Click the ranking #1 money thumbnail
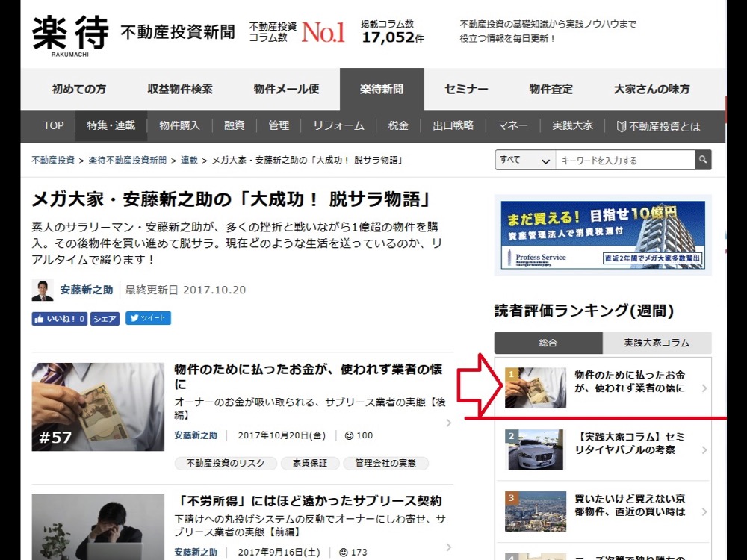This screenshot has width=747, height=560. click(536, 388)
